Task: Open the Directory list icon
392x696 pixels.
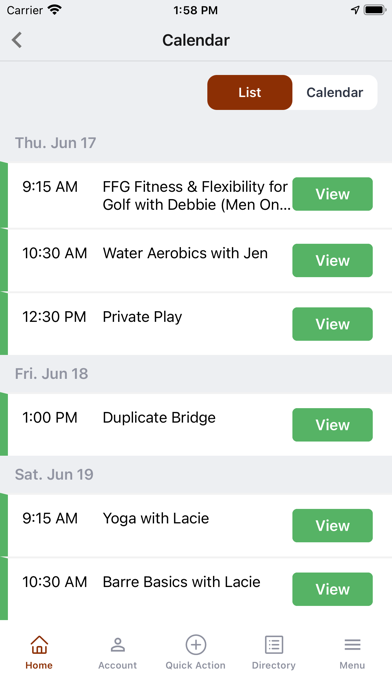Action: tap(274, 645)
